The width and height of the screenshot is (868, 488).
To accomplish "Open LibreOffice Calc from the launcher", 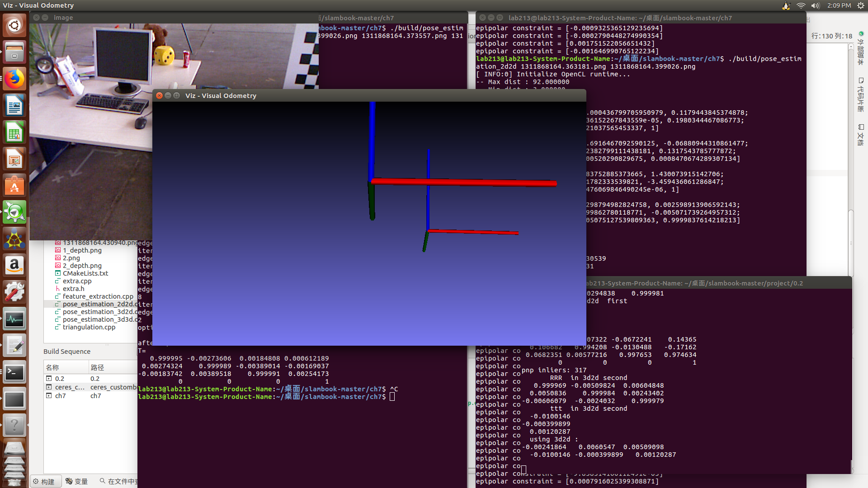I will 14,132.
